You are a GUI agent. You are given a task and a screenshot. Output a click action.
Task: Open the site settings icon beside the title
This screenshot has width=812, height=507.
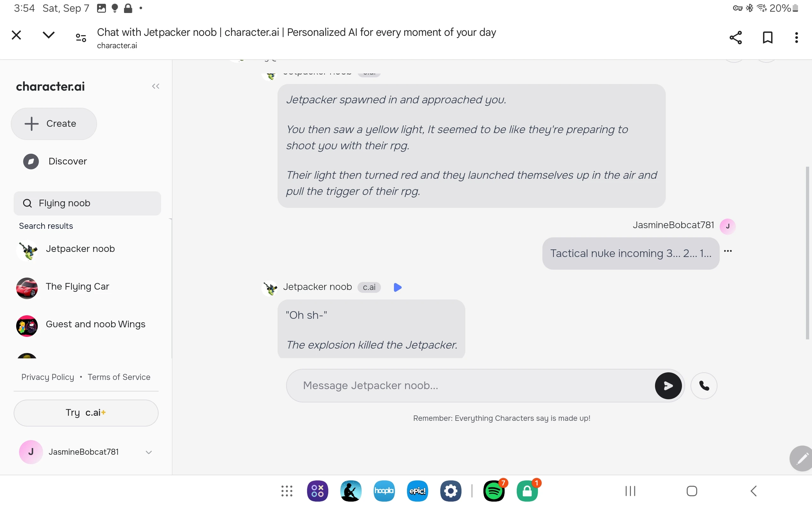[x=81, y=38]
